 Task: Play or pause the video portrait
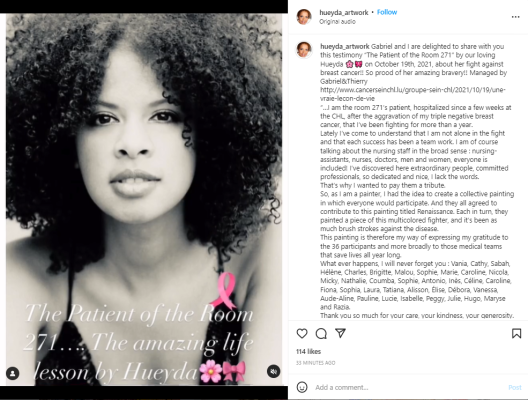(144, 199)
